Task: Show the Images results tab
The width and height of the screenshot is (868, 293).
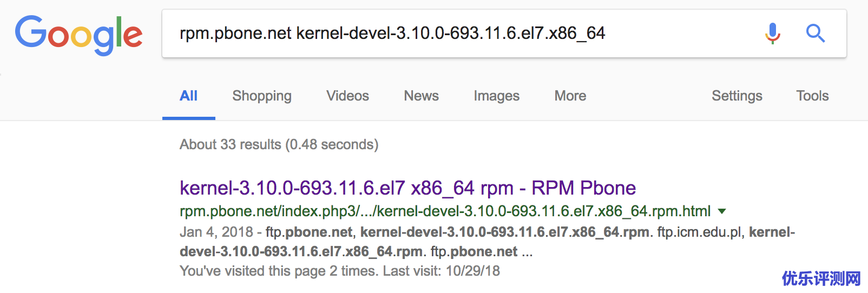Action: click(x=496, y=96)
